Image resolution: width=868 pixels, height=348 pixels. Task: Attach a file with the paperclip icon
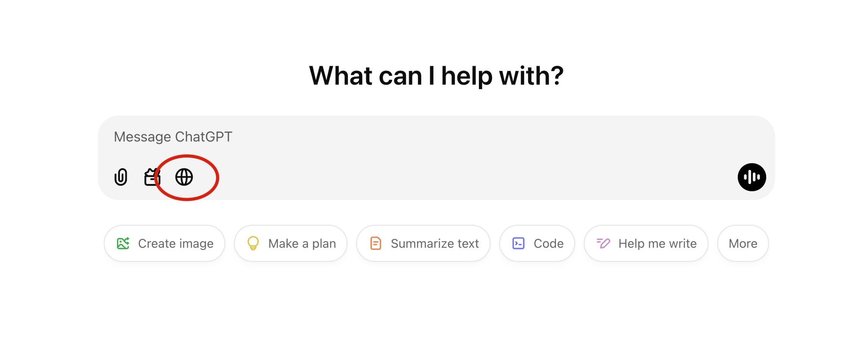pyautogui.click(x=121, y=177)
